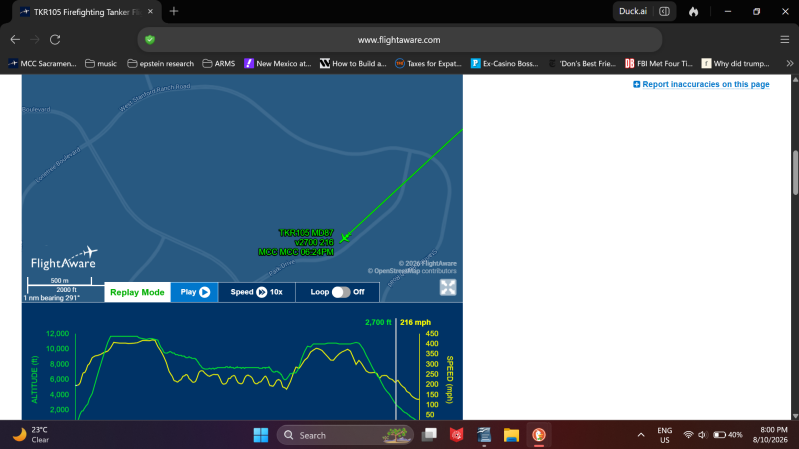Change replay Speed 10x setting
Image resolution: width=799 pixels, height=449 pixels.
pos(256,292)
